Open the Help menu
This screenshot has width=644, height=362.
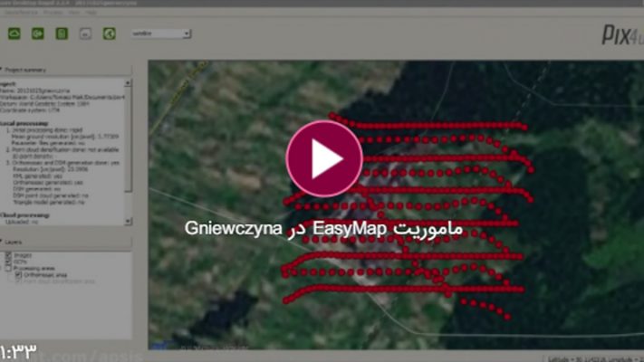(x=91, y=13)
